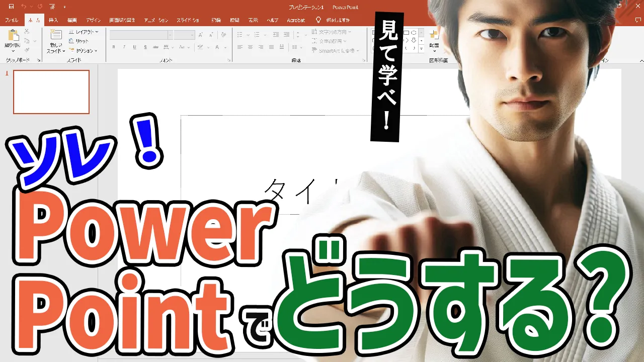Toggle Italic text formatting
Image resolution: width=644 pixels, height=362 pixels.
pyautogui.click(x=124, y=47)
